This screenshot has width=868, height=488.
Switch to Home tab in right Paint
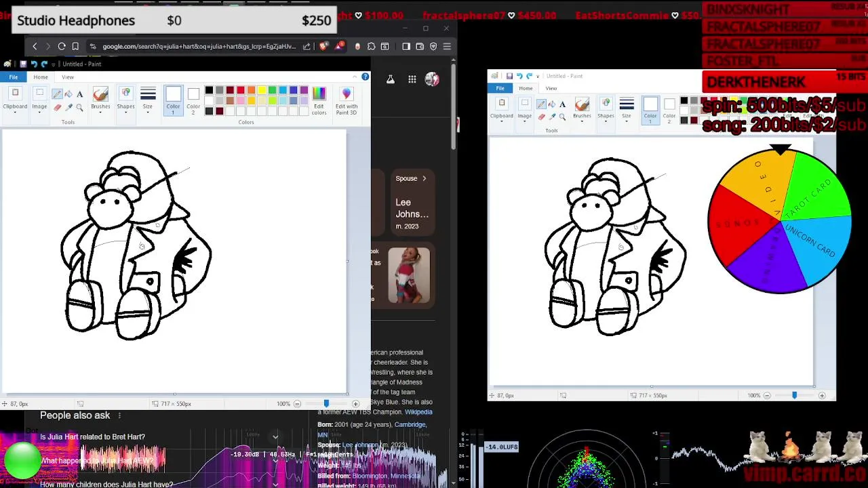(526, 88)
